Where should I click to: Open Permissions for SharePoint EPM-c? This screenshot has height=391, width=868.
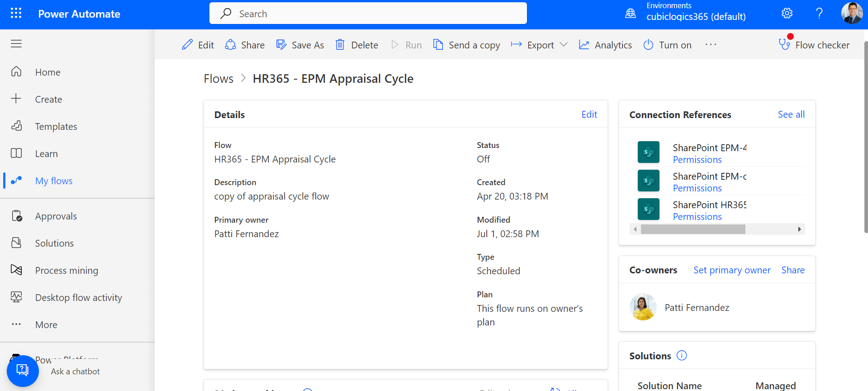tap(697, 188)
